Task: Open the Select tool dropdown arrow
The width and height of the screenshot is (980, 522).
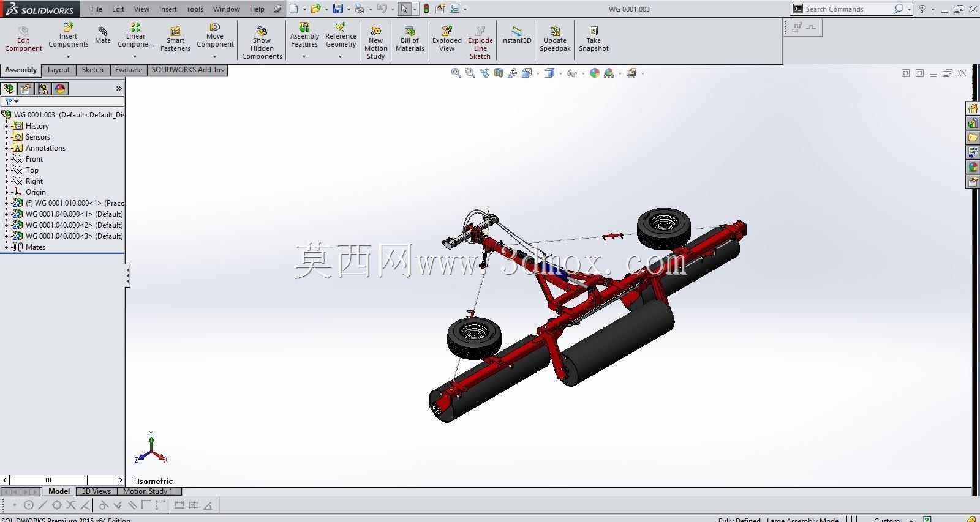Action: (415, 9)
